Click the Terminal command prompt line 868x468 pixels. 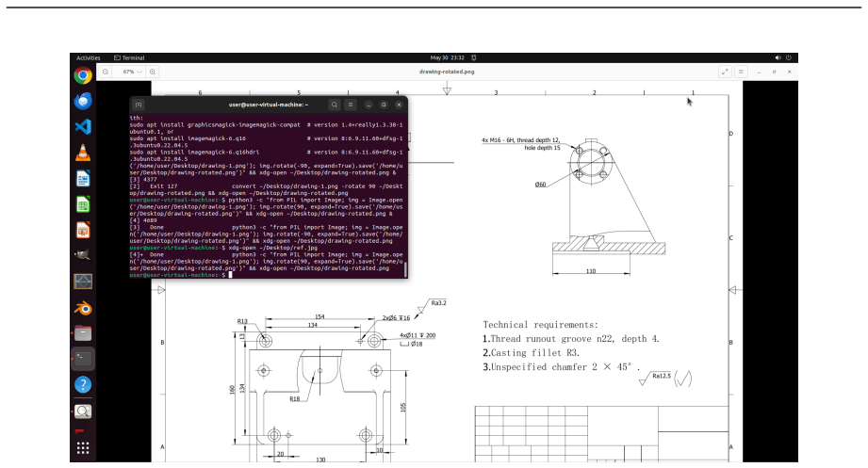point(180,275)
